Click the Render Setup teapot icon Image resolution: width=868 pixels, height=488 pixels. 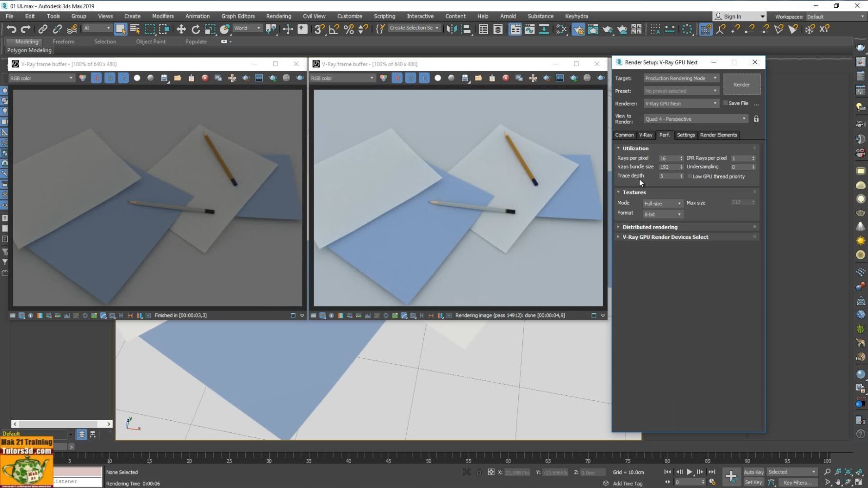point(578,29)
